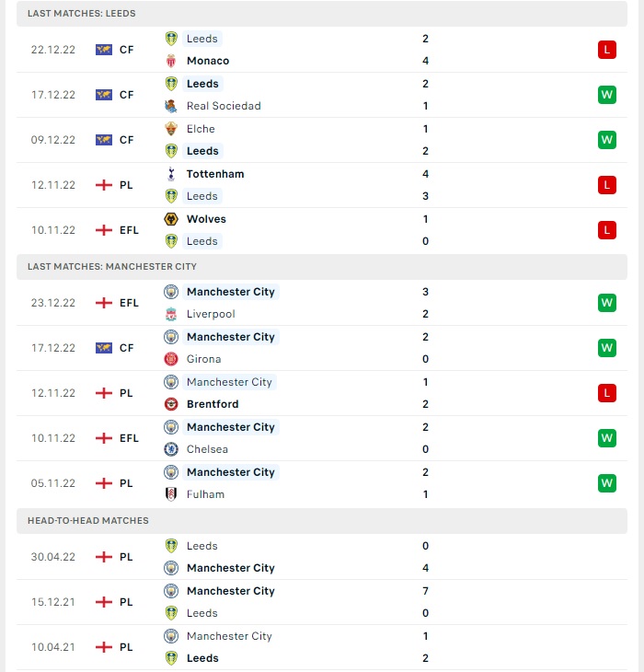The image size is (644, 672).
Task: Open the Manchester City vs Liverpool match row
Action: click(322, 303)
